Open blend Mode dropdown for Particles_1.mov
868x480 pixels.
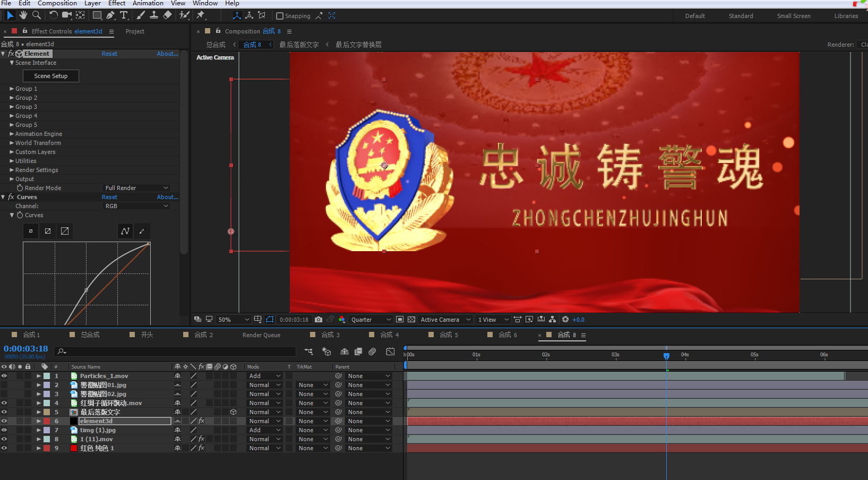pyautogui.click(x=264, y=376)
